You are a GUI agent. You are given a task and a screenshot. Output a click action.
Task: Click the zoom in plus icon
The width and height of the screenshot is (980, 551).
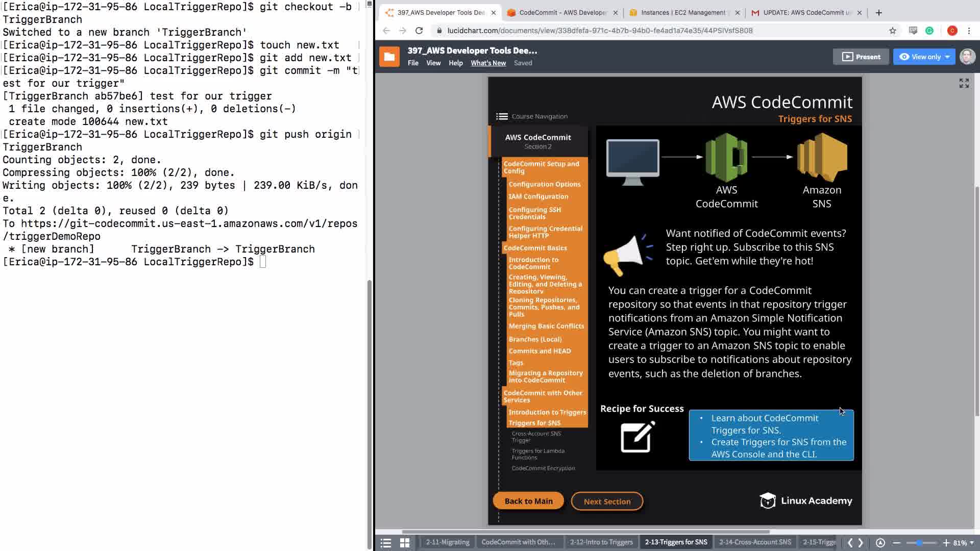tap(946, 543)
